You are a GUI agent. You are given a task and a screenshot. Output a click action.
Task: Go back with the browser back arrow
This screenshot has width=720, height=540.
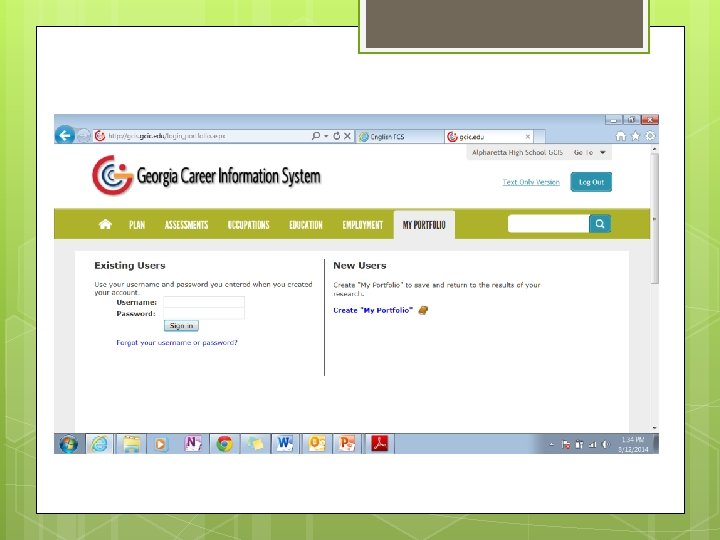[x=65, y=135]
